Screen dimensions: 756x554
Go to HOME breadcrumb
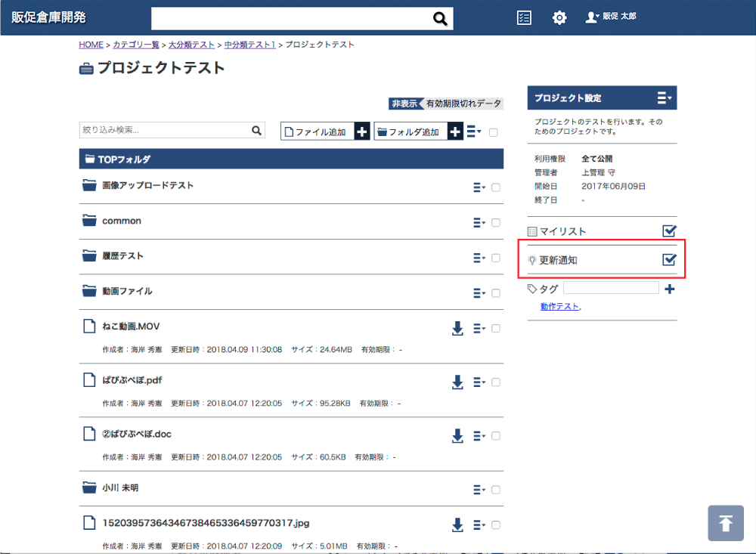point(91,45)
